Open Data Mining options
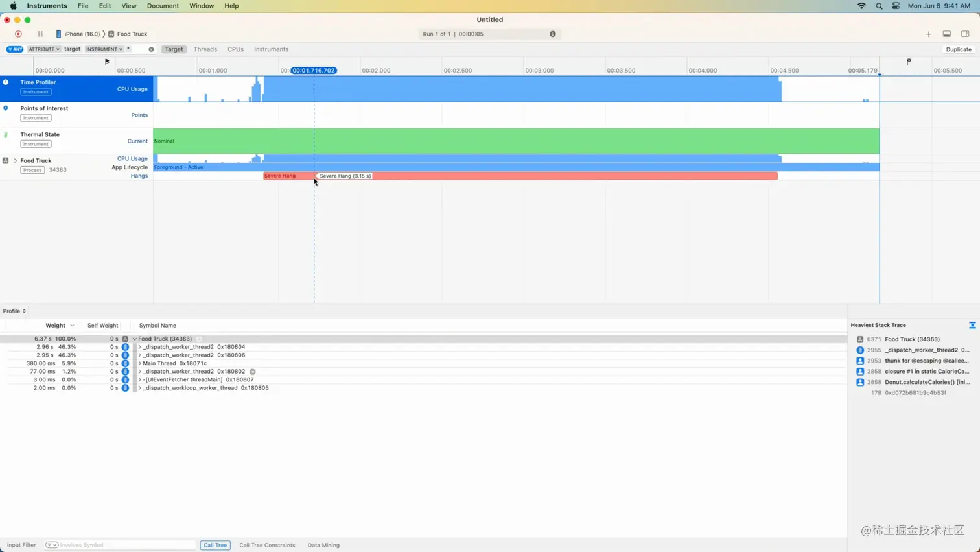The height and width of the screenshot is (552, 980). 323,545
